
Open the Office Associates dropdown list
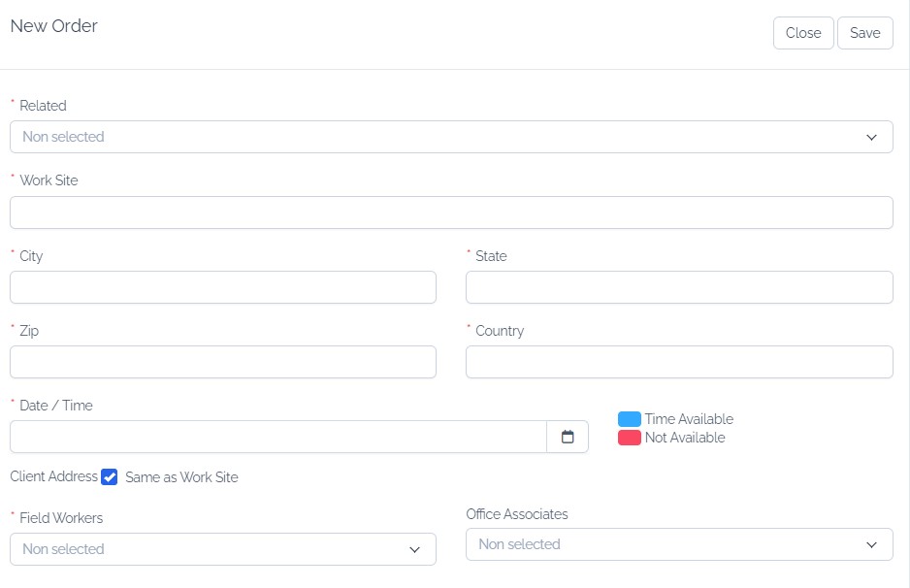[x=679, y=544]
